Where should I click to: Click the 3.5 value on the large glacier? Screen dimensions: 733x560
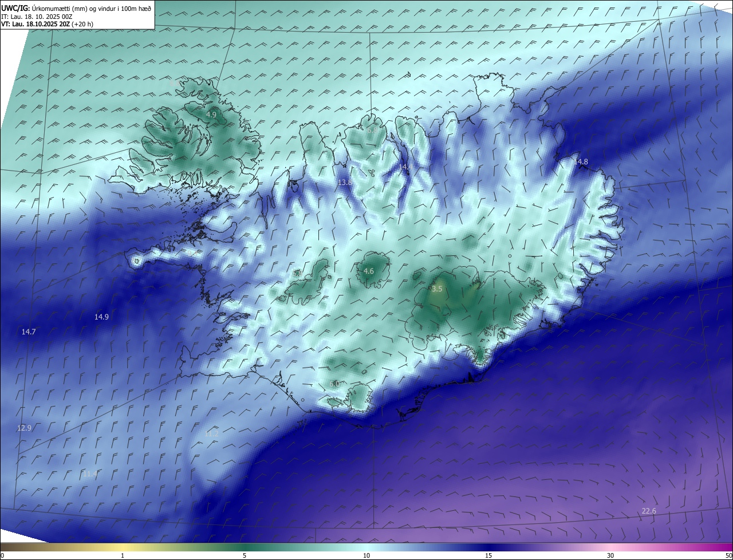coord(437,289)
